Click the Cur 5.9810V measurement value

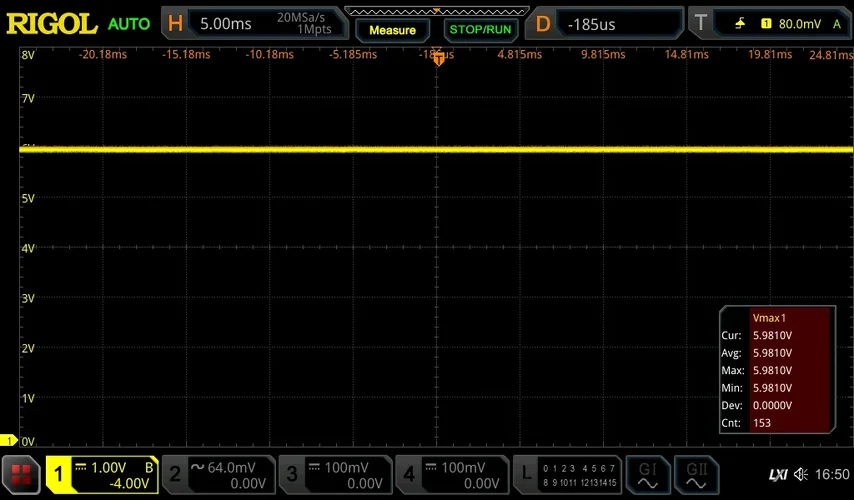tap(772, 336)
